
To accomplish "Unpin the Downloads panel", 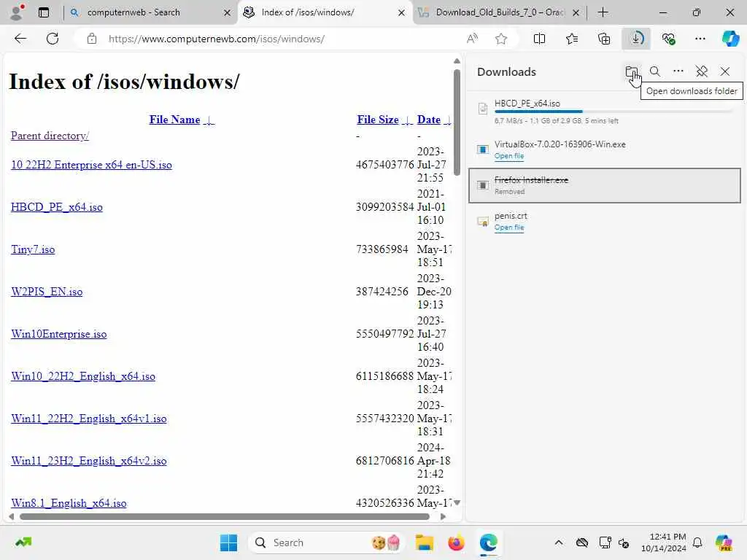I will tap(701, 71).
